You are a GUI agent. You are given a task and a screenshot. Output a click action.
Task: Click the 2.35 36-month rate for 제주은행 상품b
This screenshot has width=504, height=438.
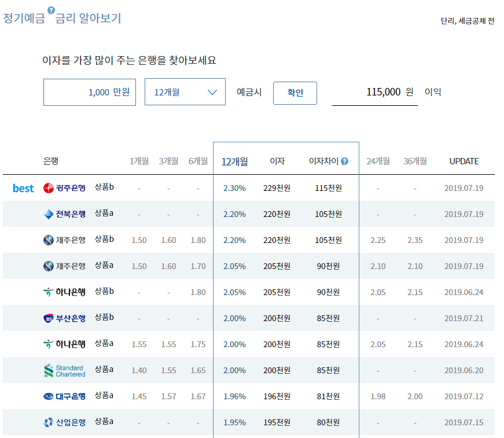(415, 240)
